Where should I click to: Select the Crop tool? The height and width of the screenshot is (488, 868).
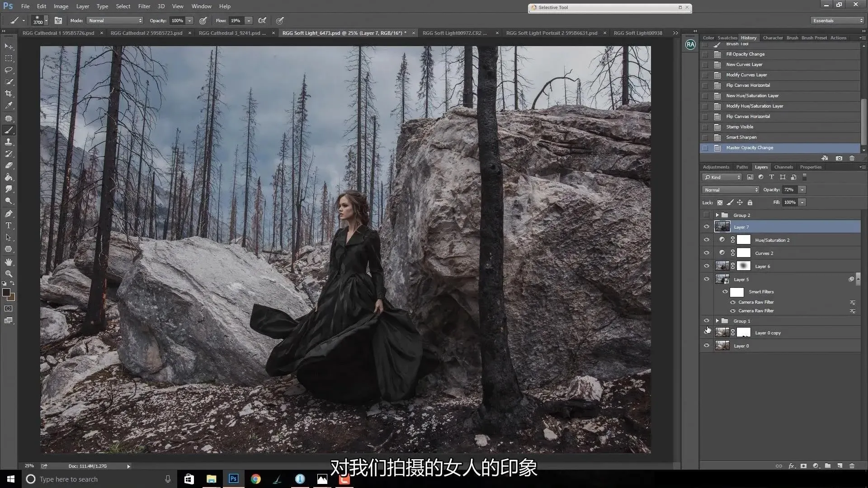[9, 94]
